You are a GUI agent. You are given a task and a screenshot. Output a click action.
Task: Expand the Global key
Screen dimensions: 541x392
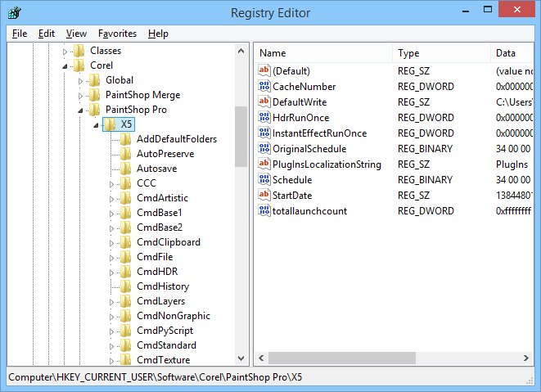[80, 81]
